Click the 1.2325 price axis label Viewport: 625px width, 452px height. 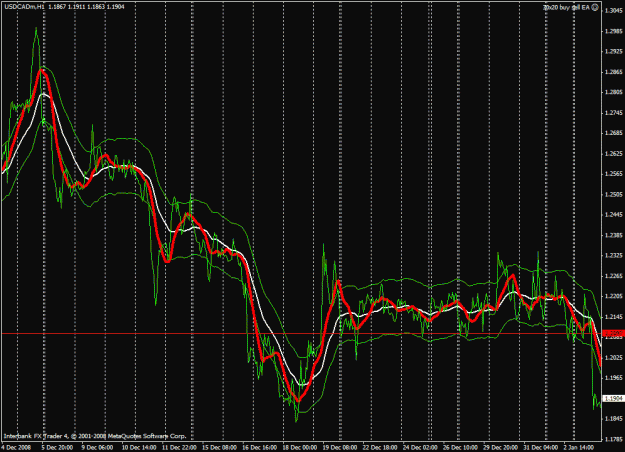point(614,255)
